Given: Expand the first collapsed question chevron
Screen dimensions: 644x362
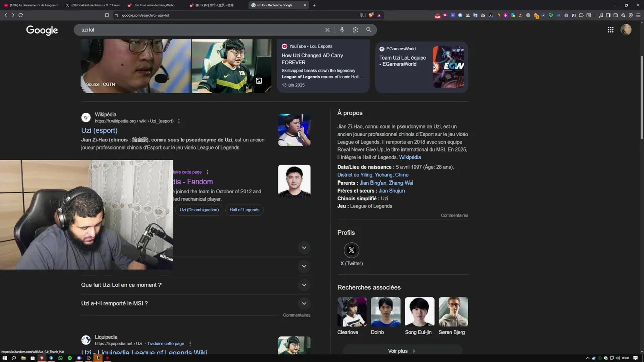Looking at the screenshot, I should click(304, 248).
